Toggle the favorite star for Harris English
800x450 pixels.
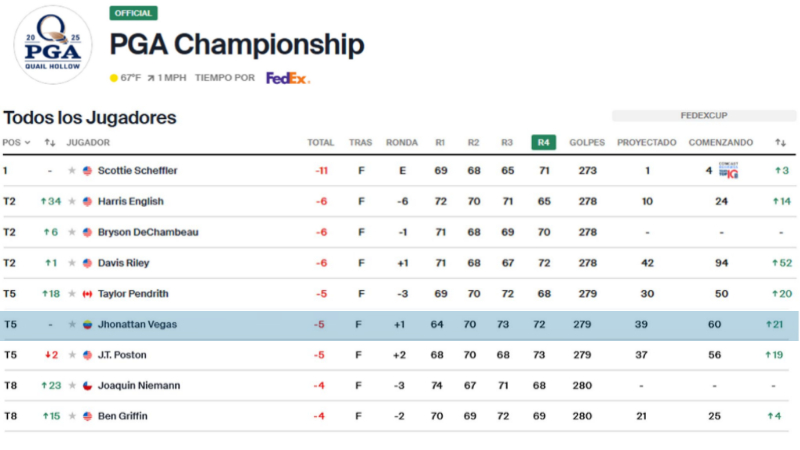click(72, 202)
